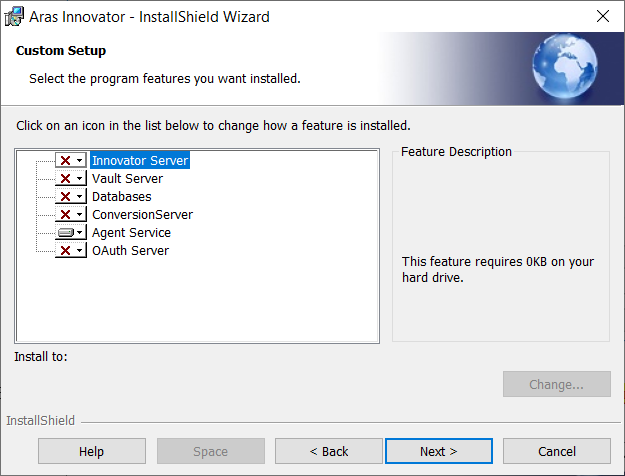Click the installer icon in title bar
This screenshot has height=476, width=625.
click(x=14, y=16)
